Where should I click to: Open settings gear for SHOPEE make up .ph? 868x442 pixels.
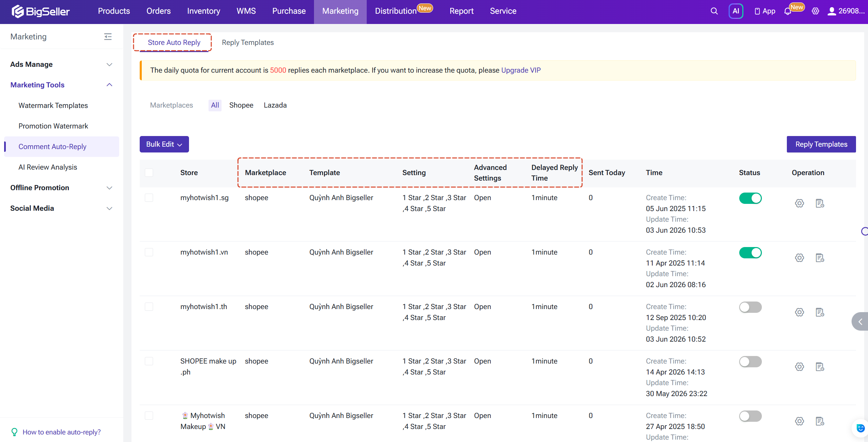pos(800,367)
